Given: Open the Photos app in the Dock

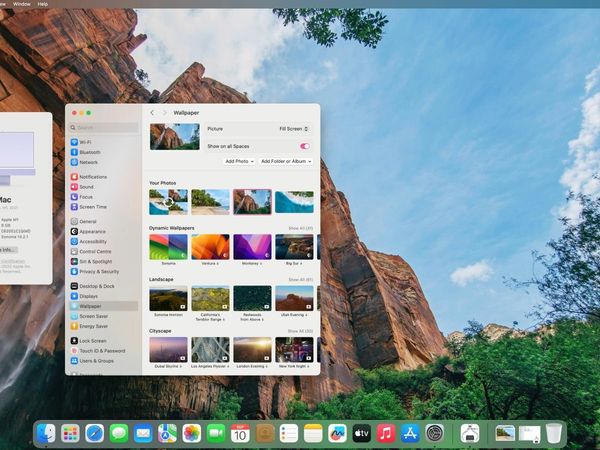Looking at the screenshot, I should pos(192,434).
